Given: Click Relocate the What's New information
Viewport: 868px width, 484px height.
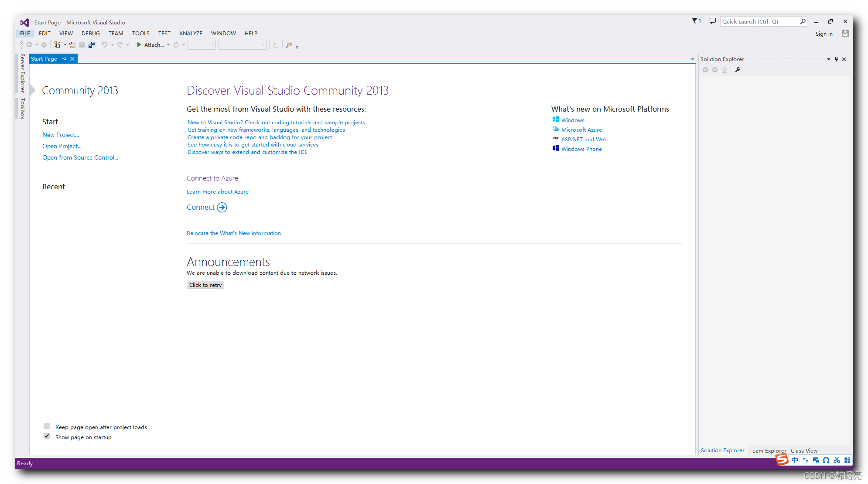Looking at the screenshot, I should coord(234,233).
